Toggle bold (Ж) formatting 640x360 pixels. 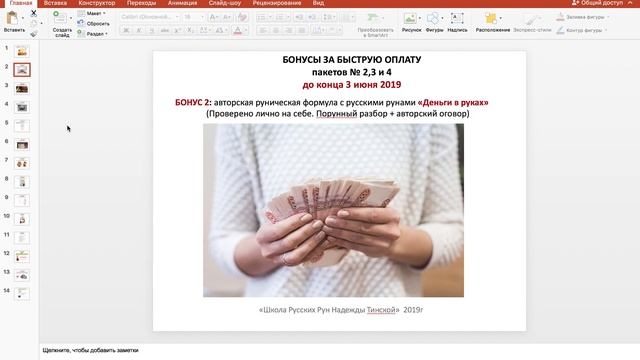[x=126, y=31]
